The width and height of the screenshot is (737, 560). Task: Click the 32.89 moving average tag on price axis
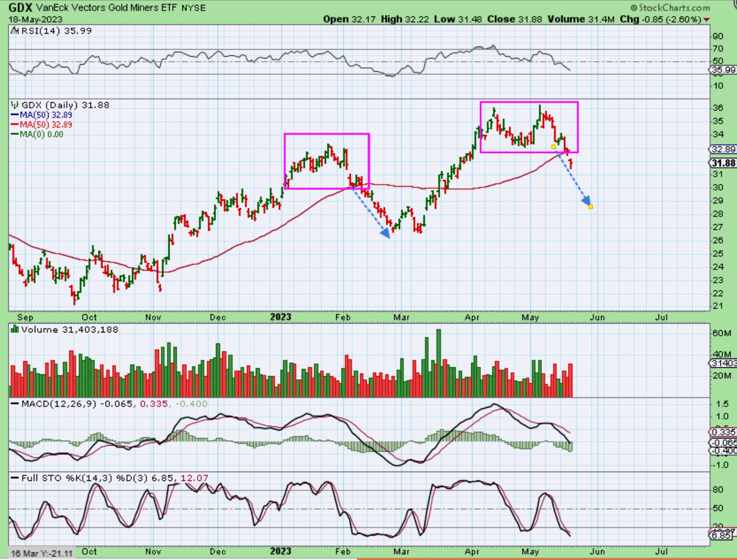723,150
